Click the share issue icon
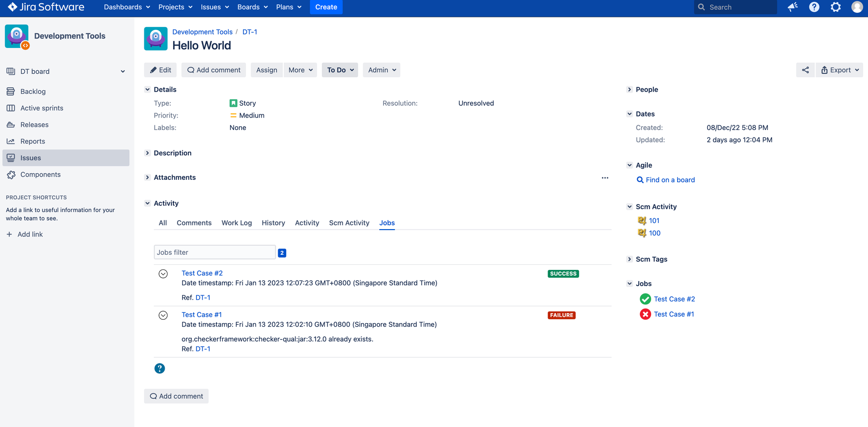 tap(805, 70)
